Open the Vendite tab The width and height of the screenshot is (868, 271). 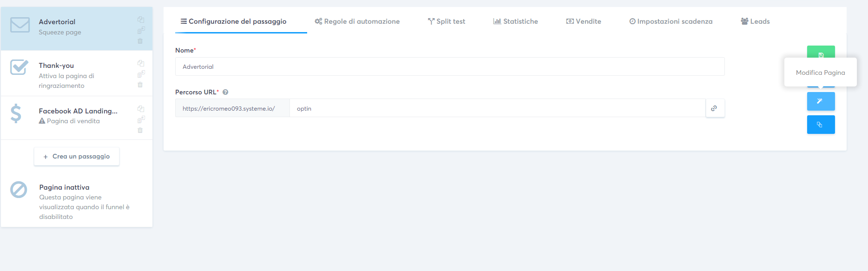click(x=584, y=21)
